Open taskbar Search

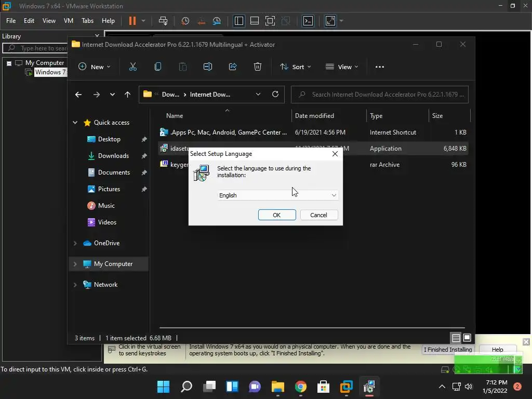(x=187, y=387)
